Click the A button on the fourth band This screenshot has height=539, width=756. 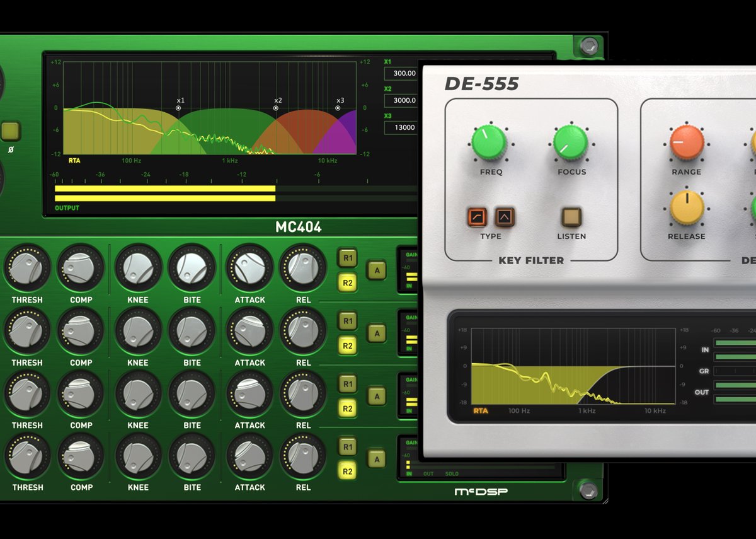tap(377, 459)
